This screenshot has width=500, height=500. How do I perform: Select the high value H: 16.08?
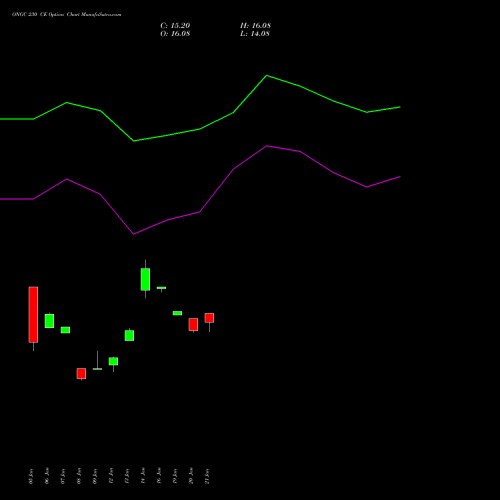pyautogui.click(x=255, y=26)
